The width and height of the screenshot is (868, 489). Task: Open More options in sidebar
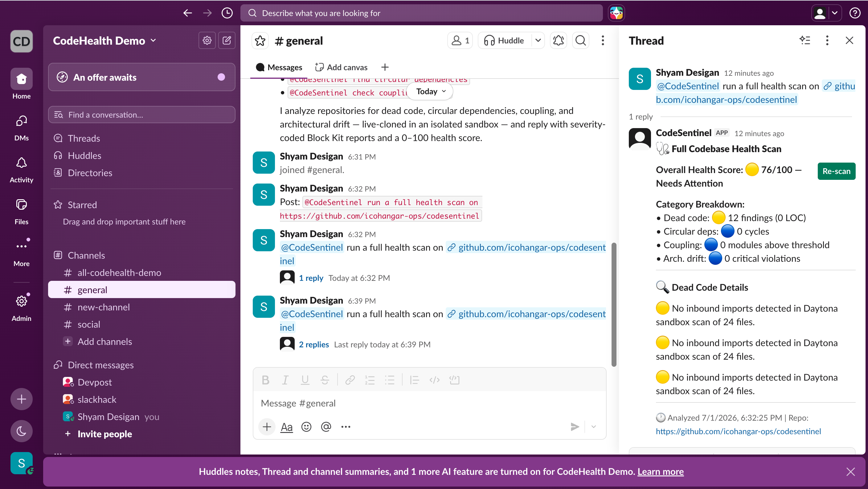[x=22, y=253]
